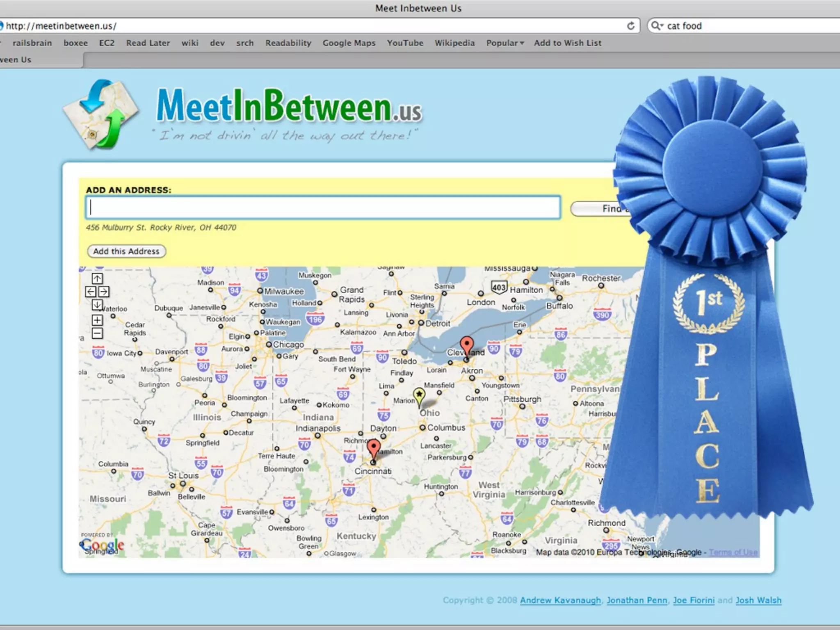Screen dimensions: 840x630
Task: Open the Read Later bookmark
Action: [x=148, y=43]
